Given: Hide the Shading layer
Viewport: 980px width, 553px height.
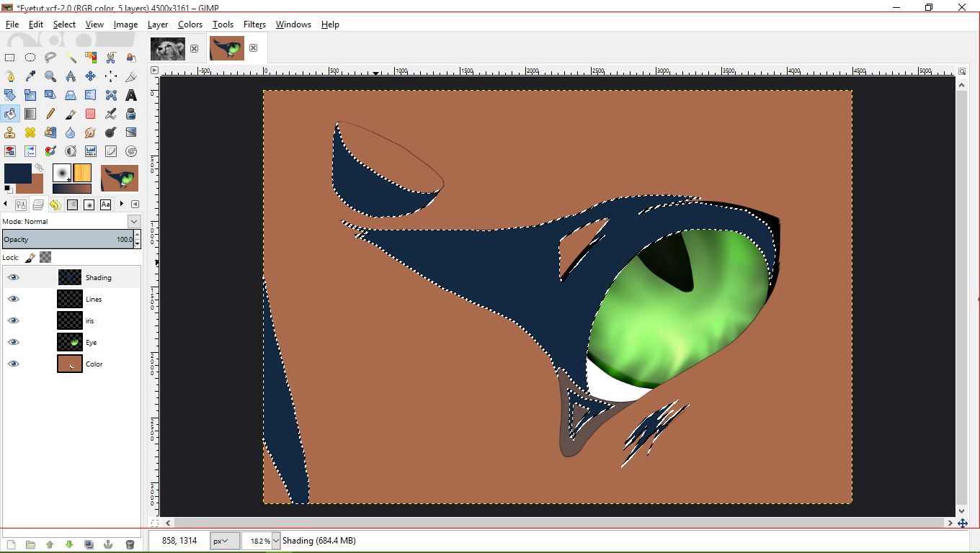Looking at the screenshot, I should click(x=14, y=277).
